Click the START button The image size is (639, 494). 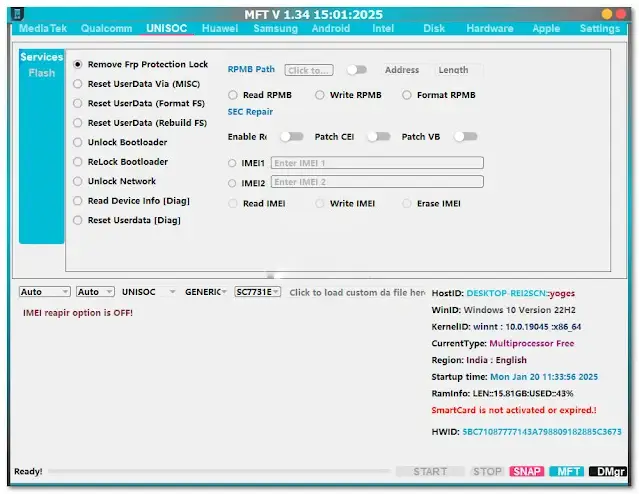(x=430, y=471)
